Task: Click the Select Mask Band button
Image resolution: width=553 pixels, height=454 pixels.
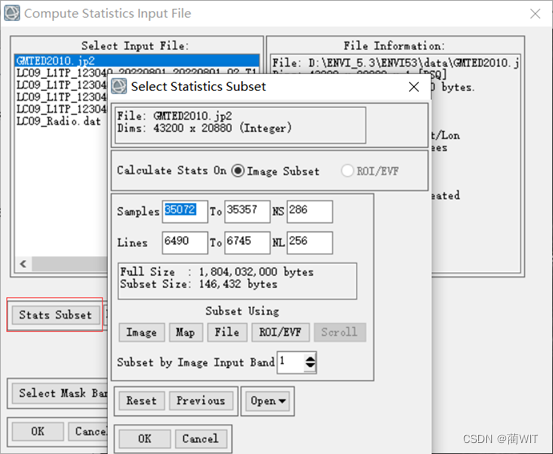Action: (60, 393)
